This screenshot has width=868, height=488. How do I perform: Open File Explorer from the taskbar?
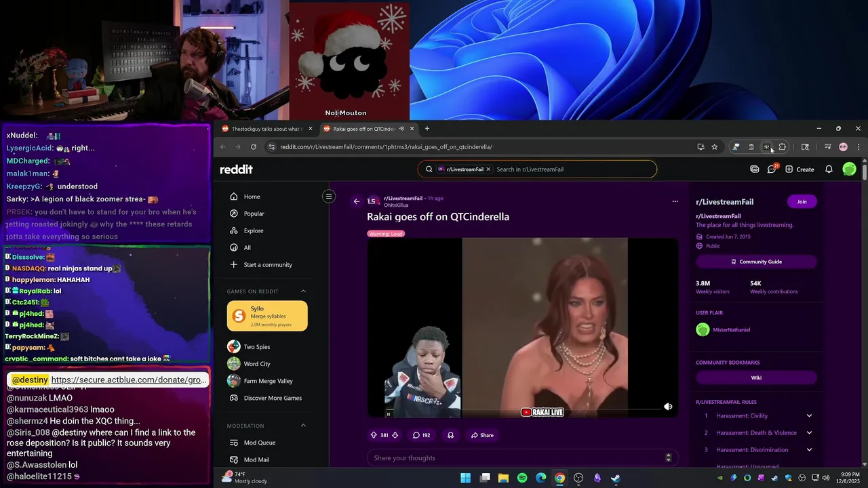click(503, 478)
